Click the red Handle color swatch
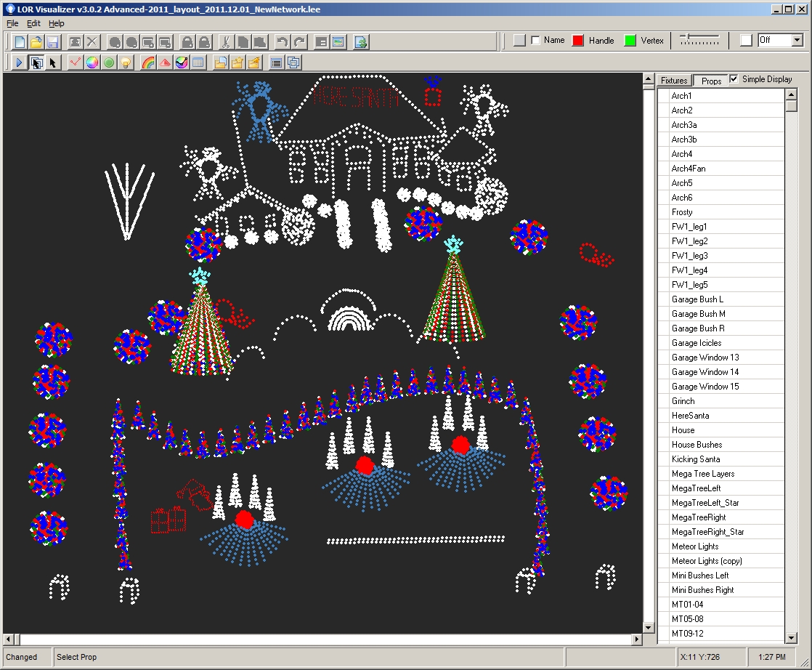Viewport: 812px width, 670px height. pos(578,41)
